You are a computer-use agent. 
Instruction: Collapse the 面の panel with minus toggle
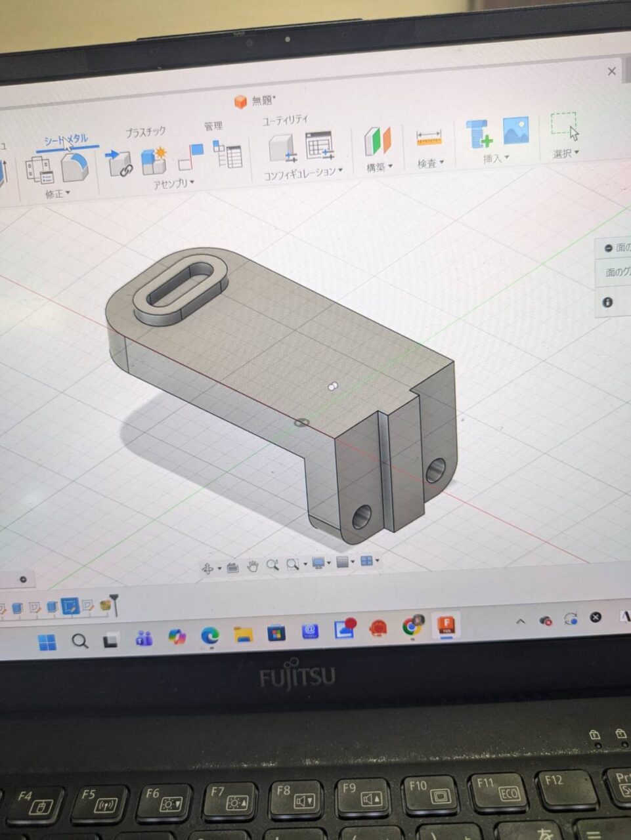608,248
